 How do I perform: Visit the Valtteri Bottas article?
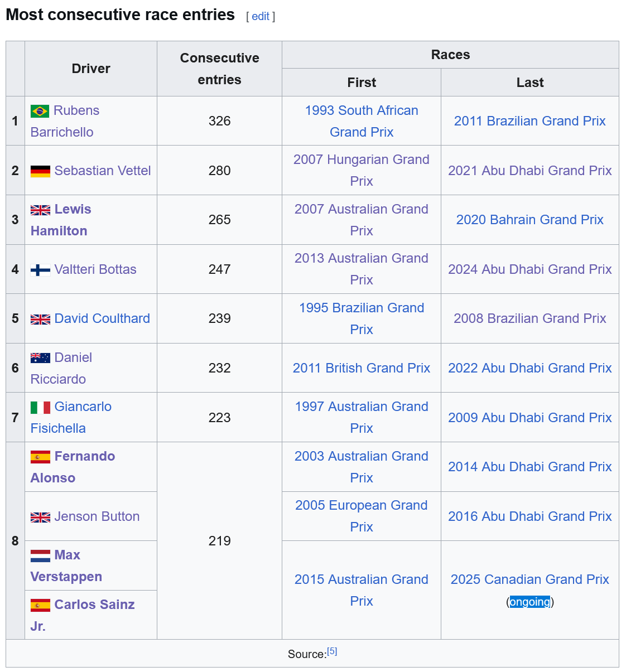(95, 269)
